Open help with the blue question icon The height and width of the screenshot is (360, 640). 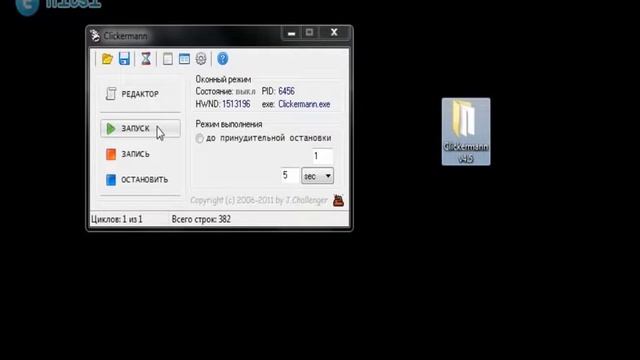pyautogui.click(x=222, y=59)
